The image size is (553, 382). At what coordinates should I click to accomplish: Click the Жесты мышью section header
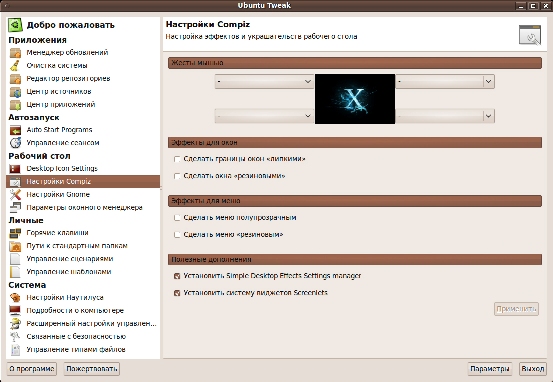tap(355, 63)
